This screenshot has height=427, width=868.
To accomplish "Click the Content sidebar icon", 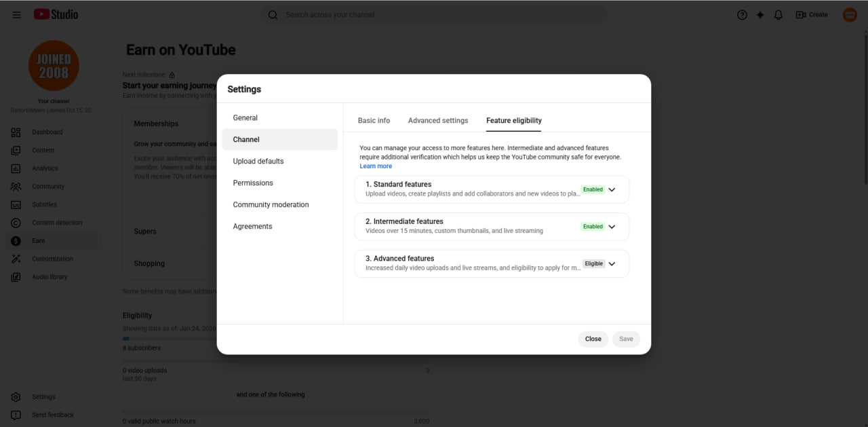I will 16,150.
